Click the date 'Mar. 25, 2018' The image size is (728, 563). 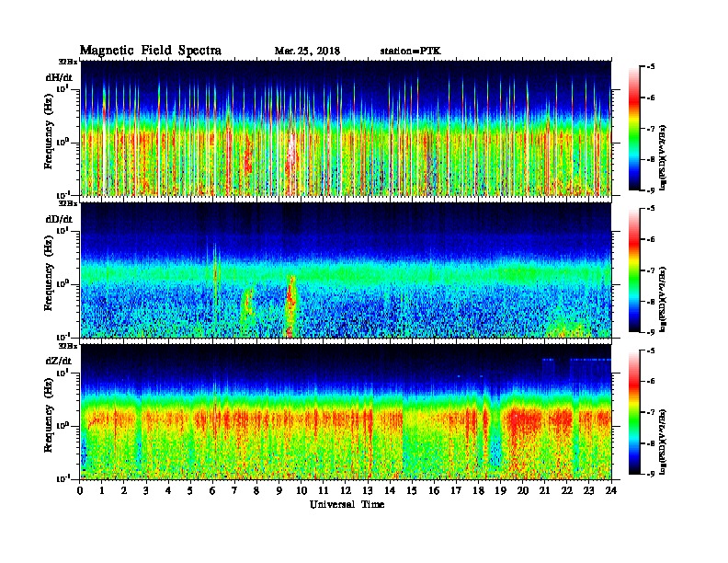coord(307,52)
